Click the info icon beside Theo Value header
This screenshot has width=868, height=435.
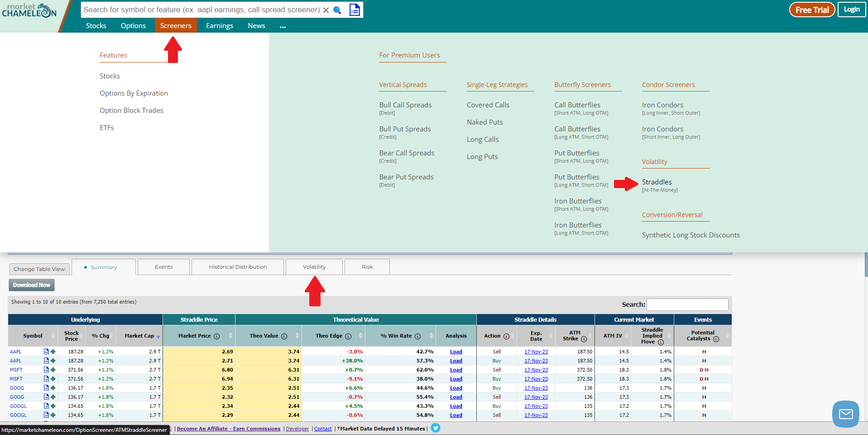point(284,336)
